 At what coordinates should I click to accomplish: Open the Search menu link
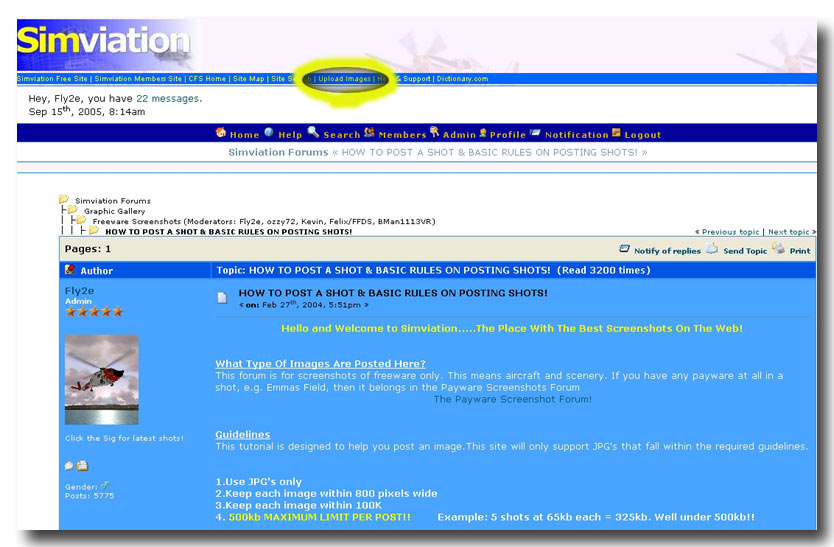point(341,135)
